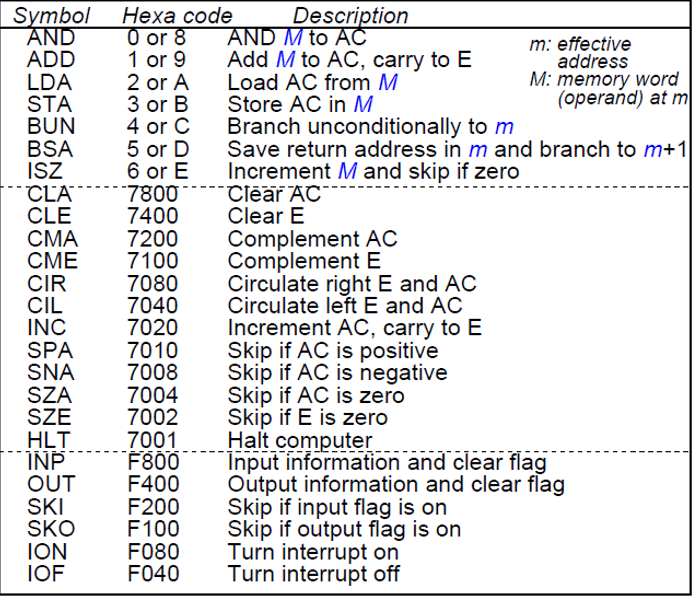Click hex code F040

[153, 574]
